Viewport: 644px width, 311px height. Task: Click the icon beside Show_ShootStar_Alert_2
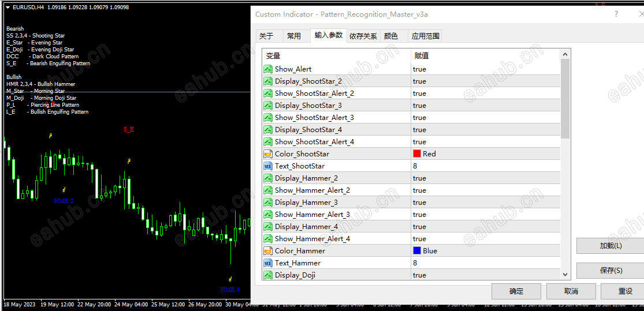tap(268, 93)
